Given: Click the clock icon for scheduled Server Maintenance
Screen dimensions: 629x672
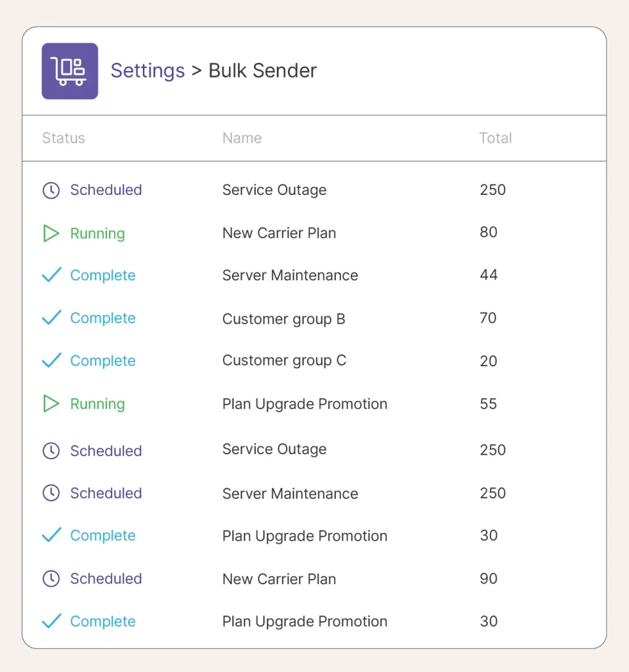Looking at the screenshot, I should (x=51, y=493).
